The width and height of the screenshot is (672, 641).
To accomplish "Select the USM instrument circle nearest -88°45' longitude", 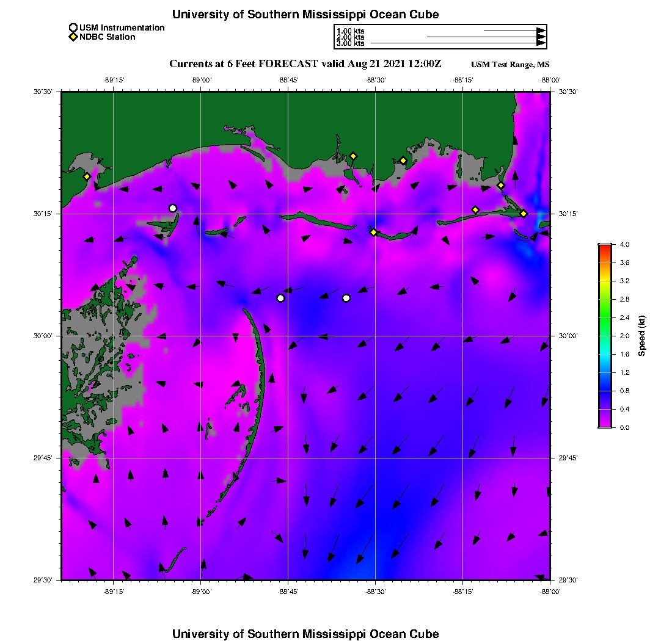I will coord(280,298).
